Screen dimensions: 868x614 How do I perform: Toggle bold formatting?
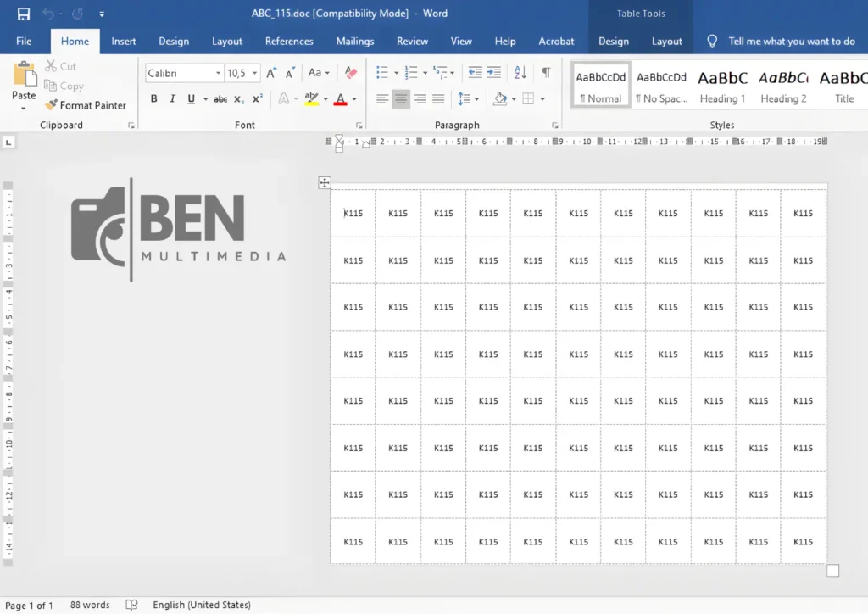point(153,98)
